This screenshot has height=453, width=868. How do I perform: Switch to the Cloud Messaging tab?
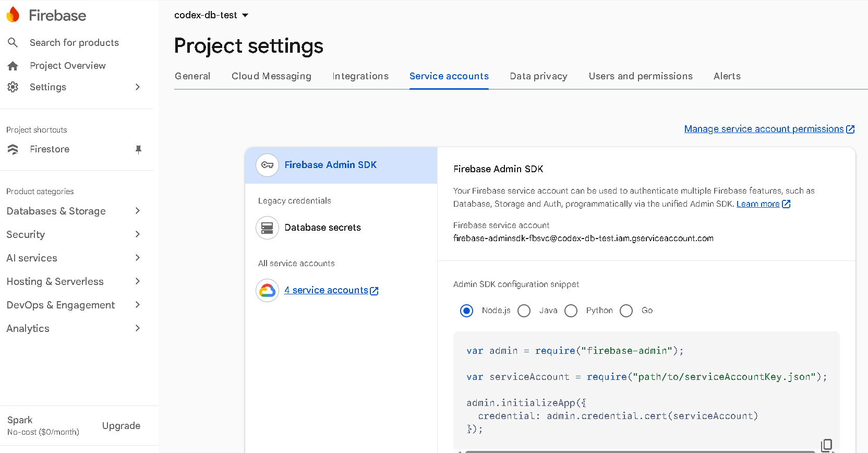[271, 76]
